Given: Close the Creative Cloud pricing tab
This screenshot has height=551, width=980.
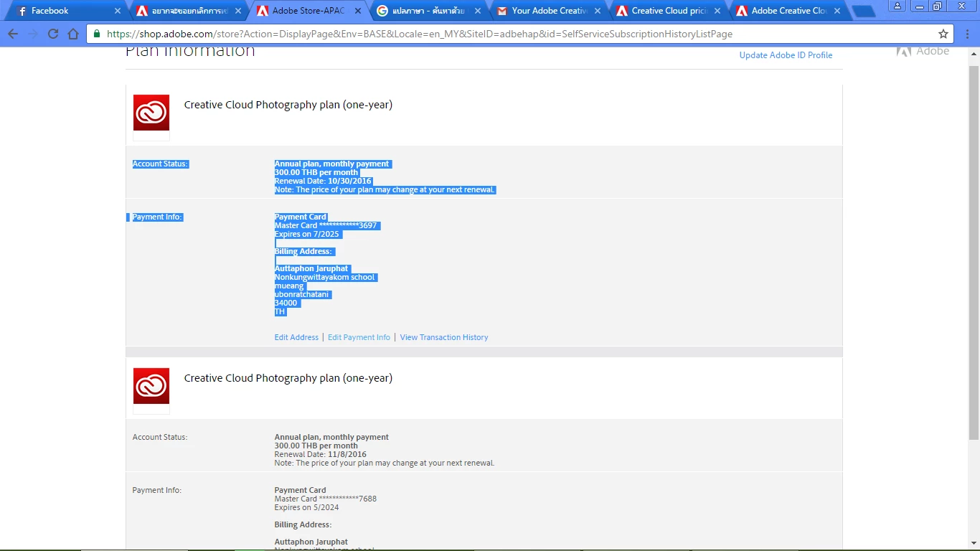Looking at the screenshot, I should pyautogui.click(x=717, y=11).
